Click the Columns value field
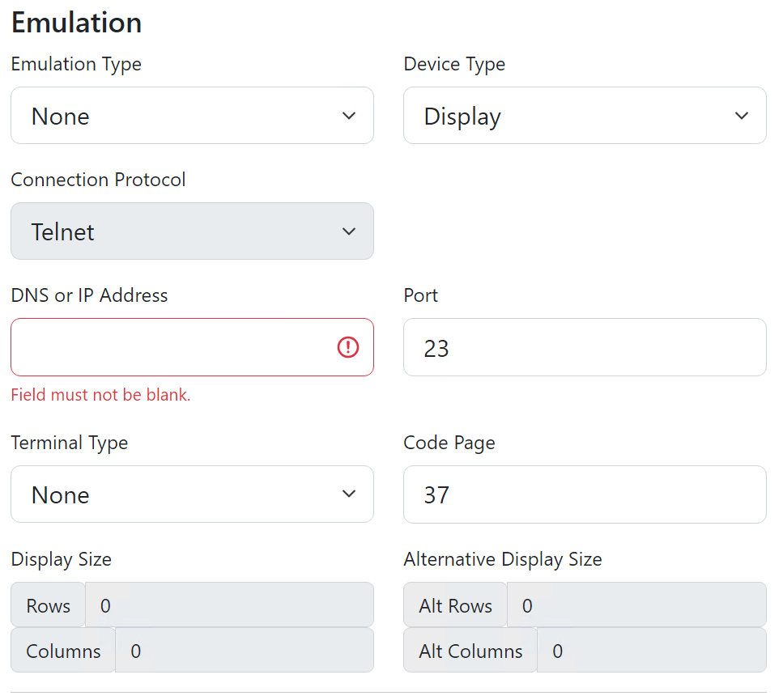Viewport: 783px width, 700px height. pyautogui.click(x=244, y=651)
